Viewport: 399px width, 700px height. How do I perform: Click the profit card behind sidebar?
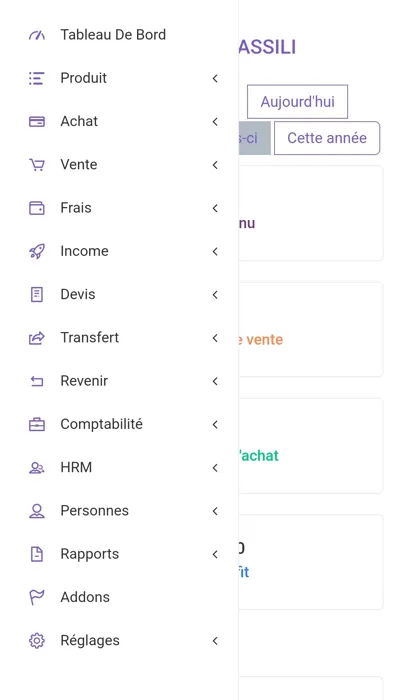point(311,562)
